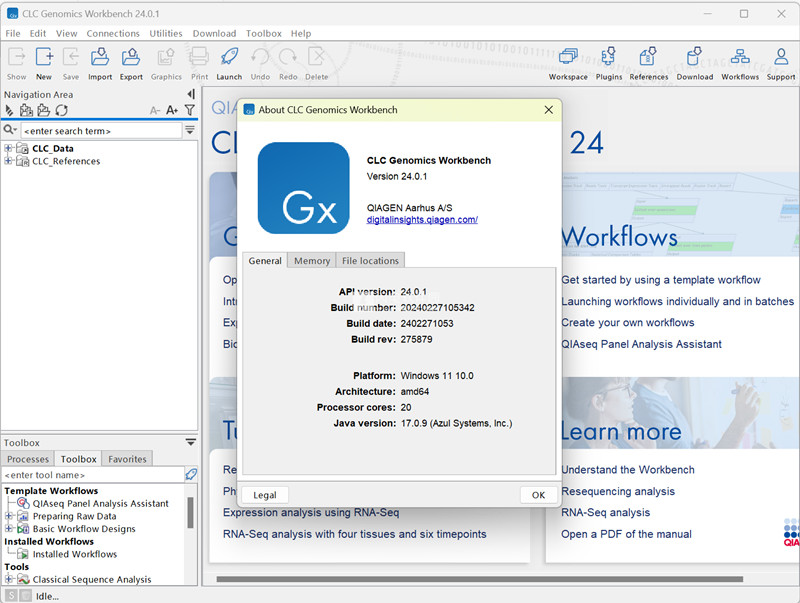The width and height of the screenshot is (800, 603).
Task: Click the Graphics export icon
Action: [x=166, y=64]
